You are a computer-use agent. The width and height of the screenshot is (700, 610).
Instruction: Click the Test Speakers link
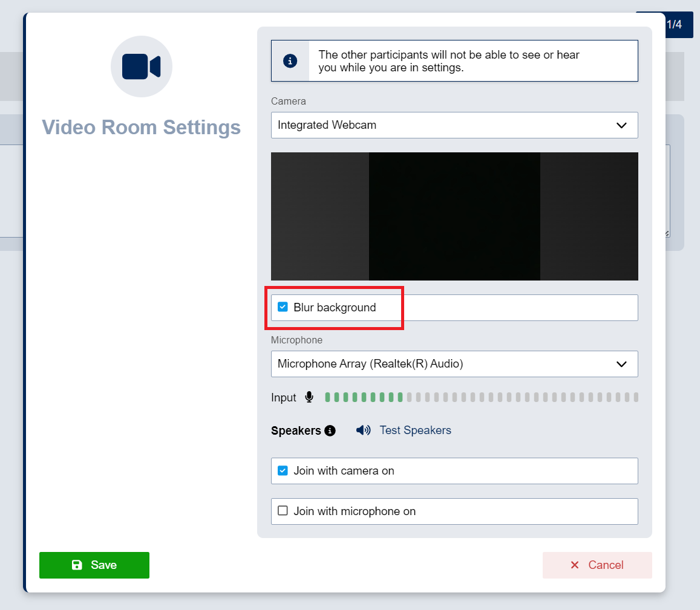tap(415, 430)
